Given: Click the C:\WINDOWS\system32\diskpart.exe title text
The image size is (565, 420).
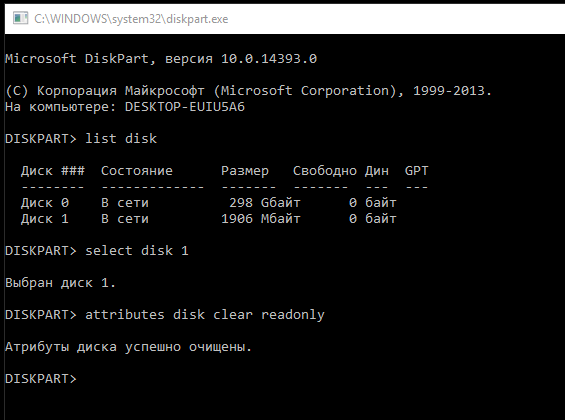Looking at the screenshot, I should click(131, 19).
